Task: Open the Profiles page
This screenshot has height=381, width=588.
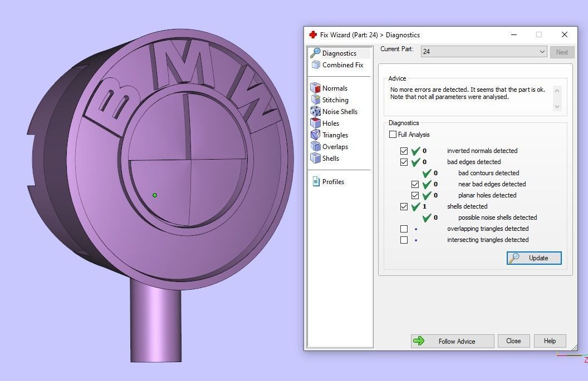Action: tap(333, 182)
